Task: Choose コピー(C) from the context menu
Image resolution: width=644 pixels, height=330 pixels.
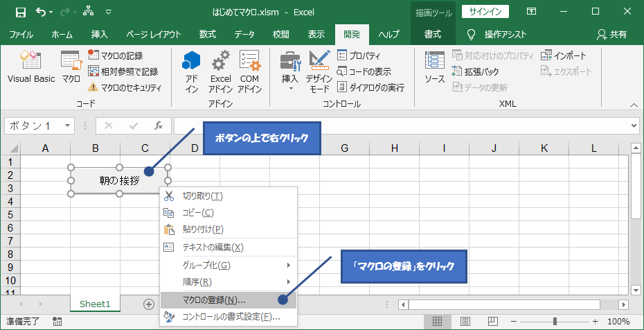Action: tap(228, 213)
